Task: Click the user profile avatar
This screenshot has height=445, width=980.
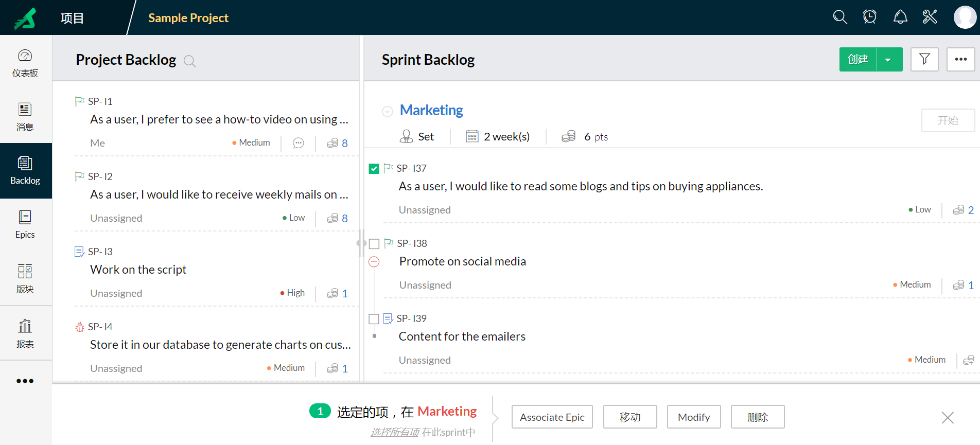Action: click(x=965, y=17)
